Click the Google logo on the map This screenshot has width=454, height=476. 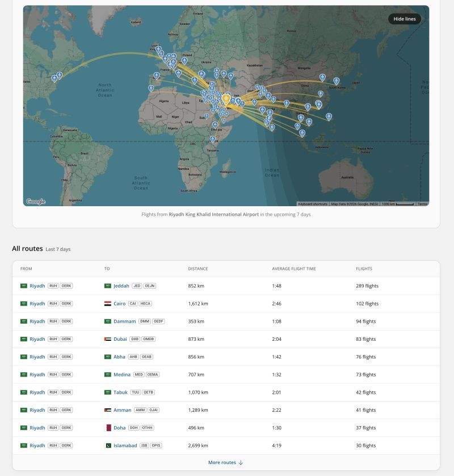(36, 201)
